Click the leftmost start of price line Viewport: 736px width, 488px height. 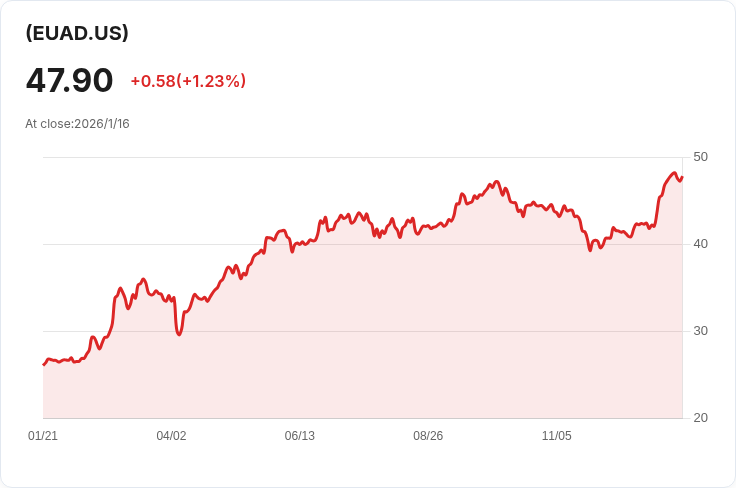[x=44, y=364]
